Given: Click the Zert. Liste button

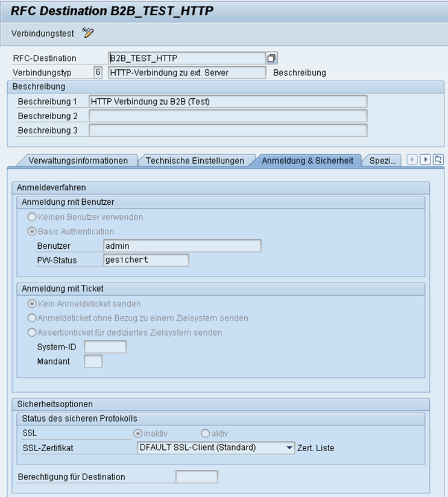Looking at the screenshot, I should pos(315,448).
